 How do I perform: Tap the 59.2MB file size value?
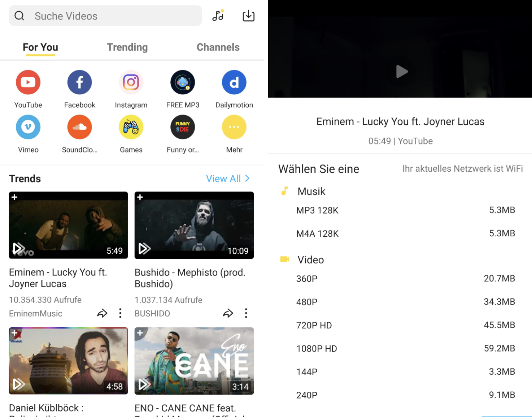(500, 348)
